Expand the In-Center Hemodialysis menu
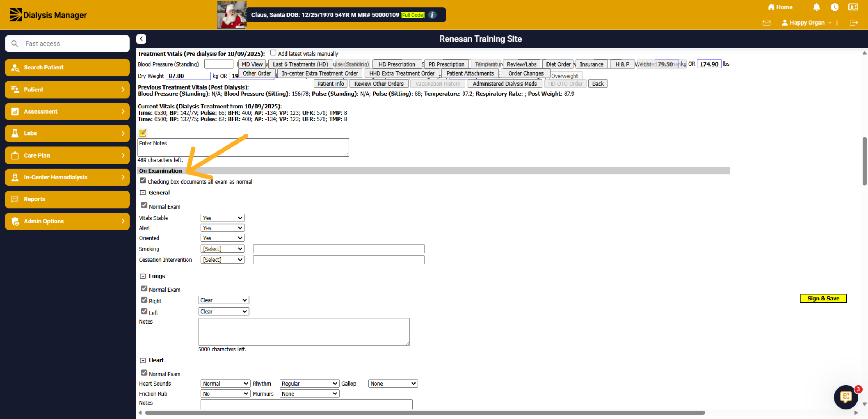This screenshot has height=419, width=868. (67, 177)
